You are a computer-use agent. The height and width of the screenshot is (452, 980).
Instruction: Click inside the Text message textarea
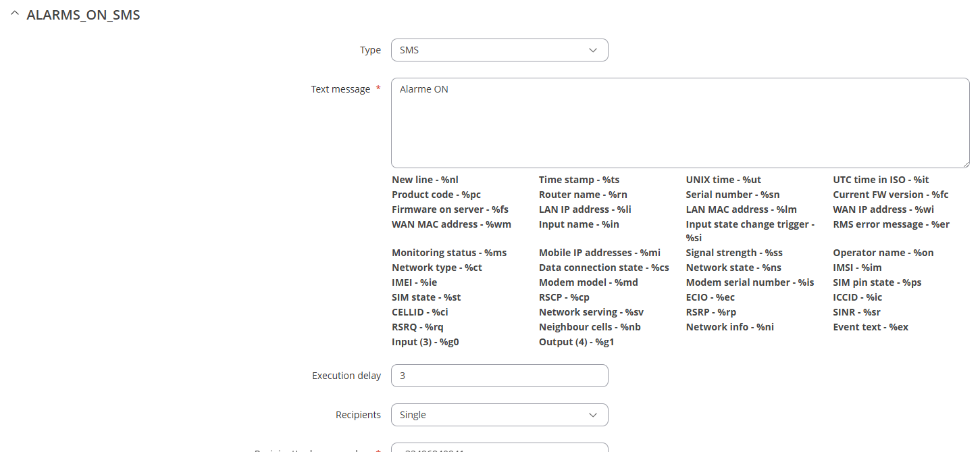pyautogui.click(x=679, y=122)
